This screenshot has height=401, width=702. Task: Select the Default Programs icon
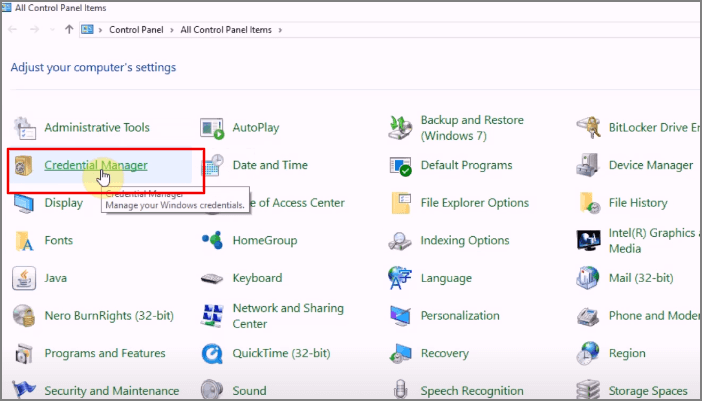pos(401,166)
